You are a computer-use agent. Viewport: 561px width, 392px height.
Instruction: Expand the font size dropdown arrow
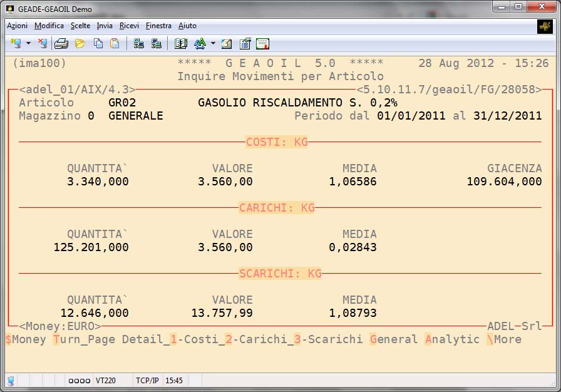(213, 44)
